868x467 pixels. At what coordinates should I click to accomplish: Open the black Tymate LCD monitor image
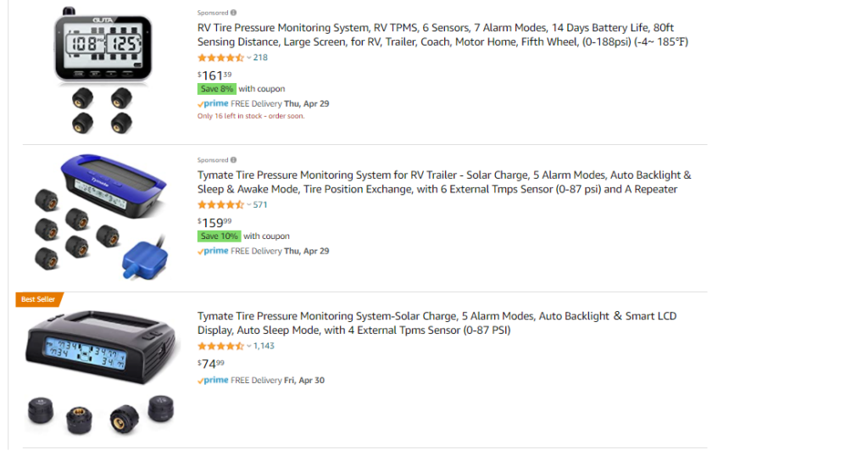[101, 372]
